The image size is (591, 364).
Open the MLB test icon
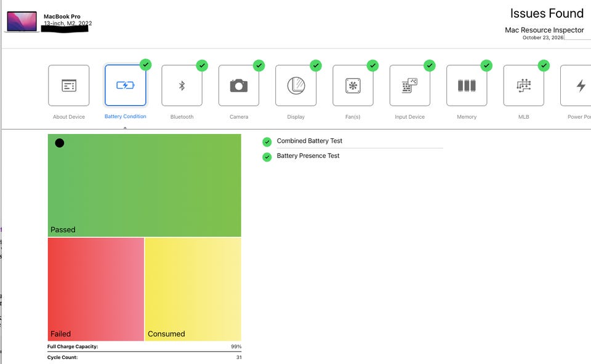[523, 85]
